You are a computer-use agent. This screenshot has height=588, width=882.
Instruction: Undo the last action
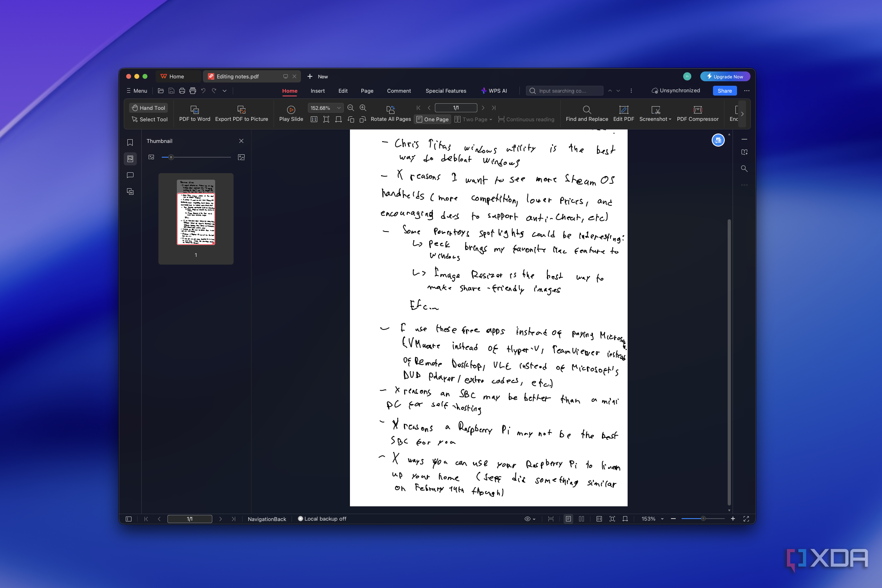pyautogui.click(x=203, y=91)
